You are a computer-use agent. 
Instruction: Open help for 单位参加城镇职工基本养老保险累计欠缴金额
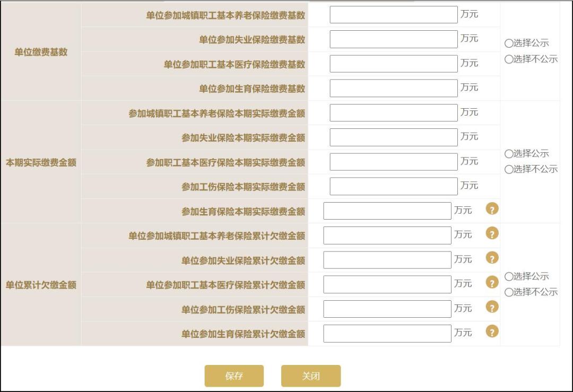point(492,234)
